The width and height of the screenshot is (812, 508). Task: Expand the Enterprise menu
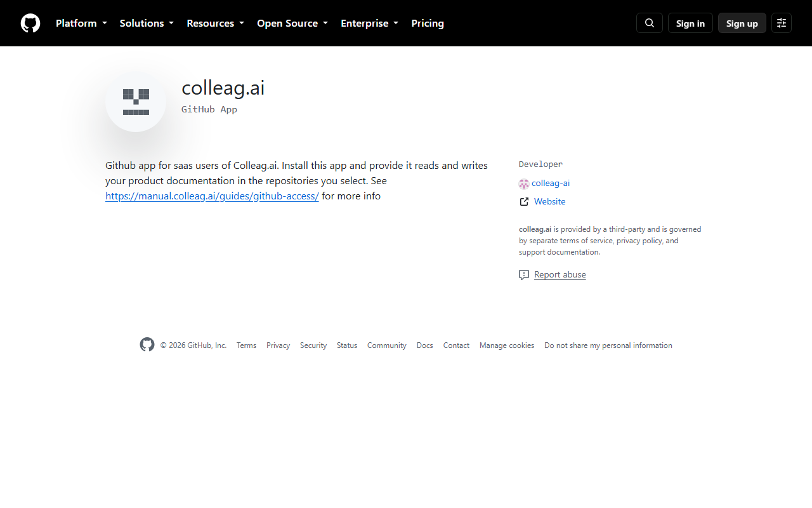[x=370, y=23]
